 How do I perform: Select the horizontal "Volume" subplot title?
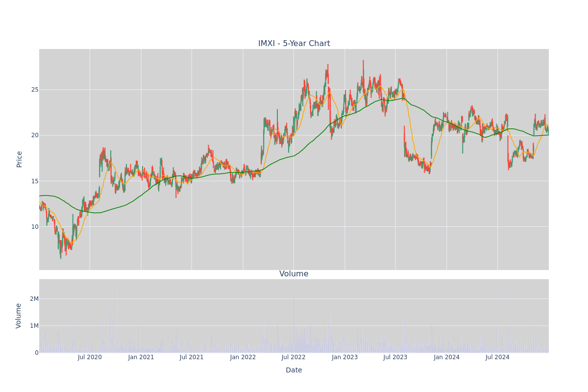pos(294,274)
